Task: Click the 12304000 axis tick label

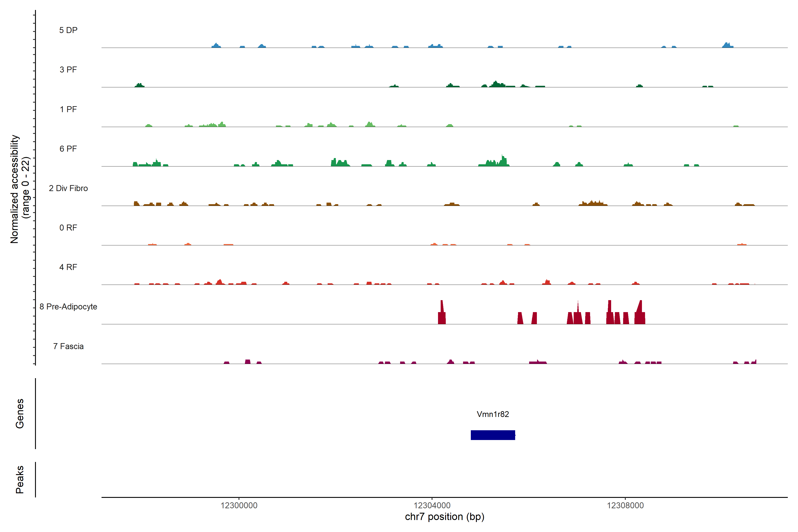Action: 432,506
